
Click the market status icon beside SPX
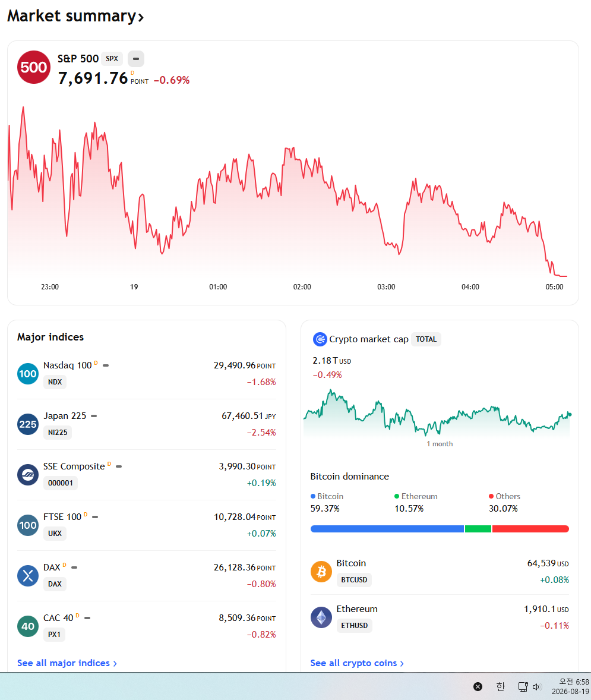tap(136, 58)
